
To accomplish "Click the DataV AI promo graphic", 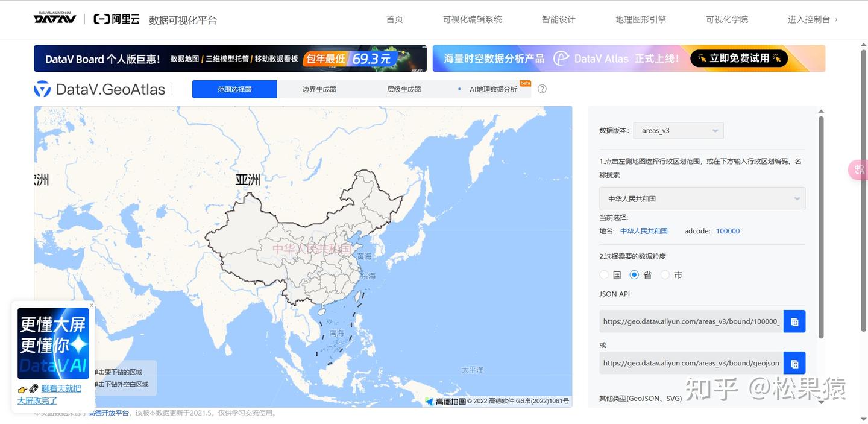I will pyautogui.click(x=52, y=344).
